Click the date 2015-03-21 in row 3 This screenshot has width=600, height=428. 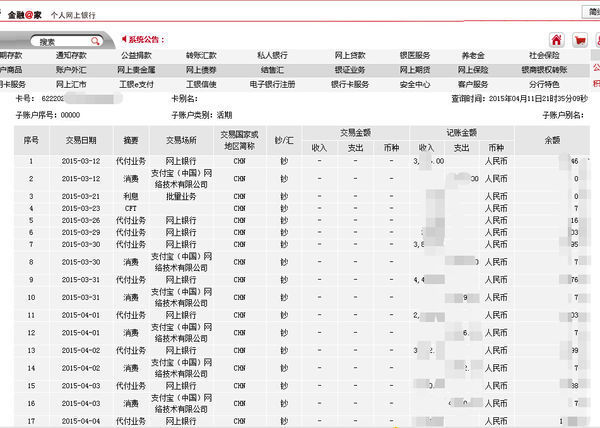tap(81, 196)
